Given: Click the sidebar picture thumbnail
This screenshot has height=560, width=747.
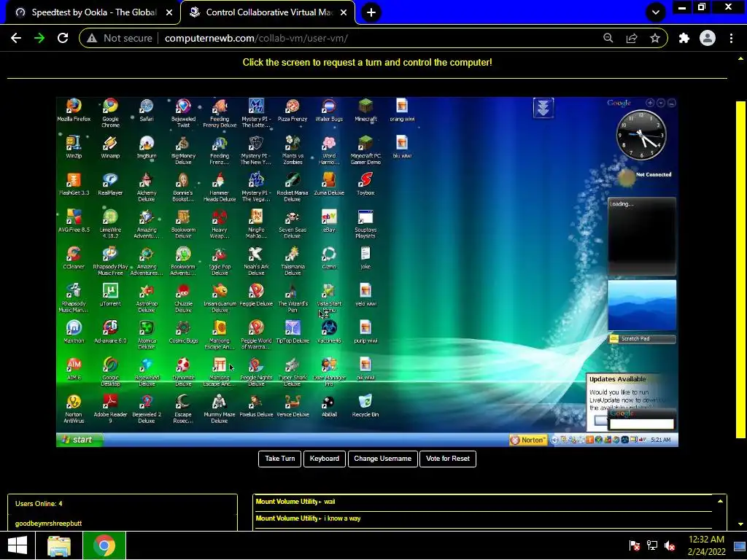Looking at the screenshot, I should click(x=641, y=306).
